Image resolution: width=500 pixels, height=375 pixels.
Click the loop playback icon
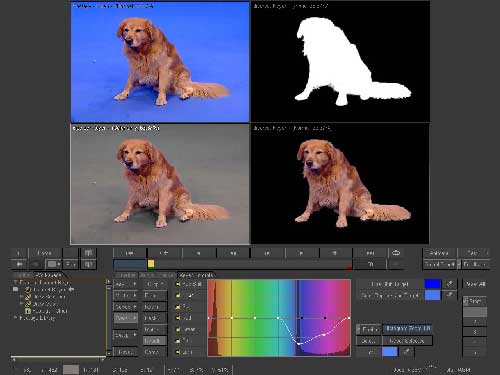(396, 253)
